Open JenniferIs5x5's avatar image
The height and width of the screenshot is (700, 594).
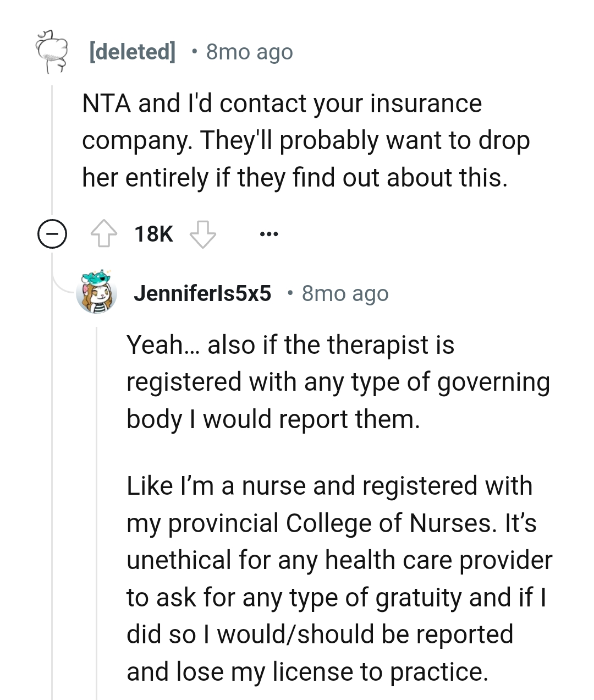tap(98, 292)
